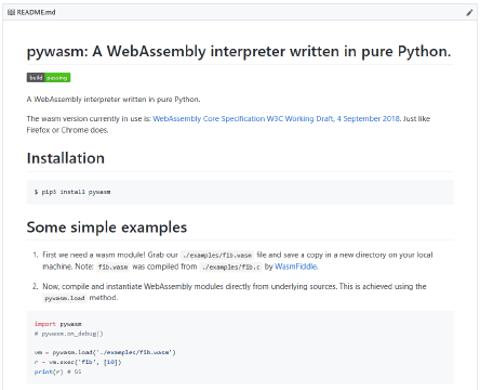This screenshot has width=480, height=390.
Task: Open the build passing status badge
Action: (x=49, y=77)
